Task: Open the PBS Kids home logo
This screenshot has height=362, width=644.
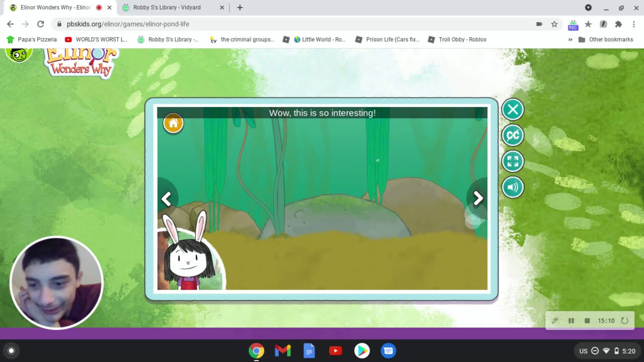Action: tap(19, 54)
